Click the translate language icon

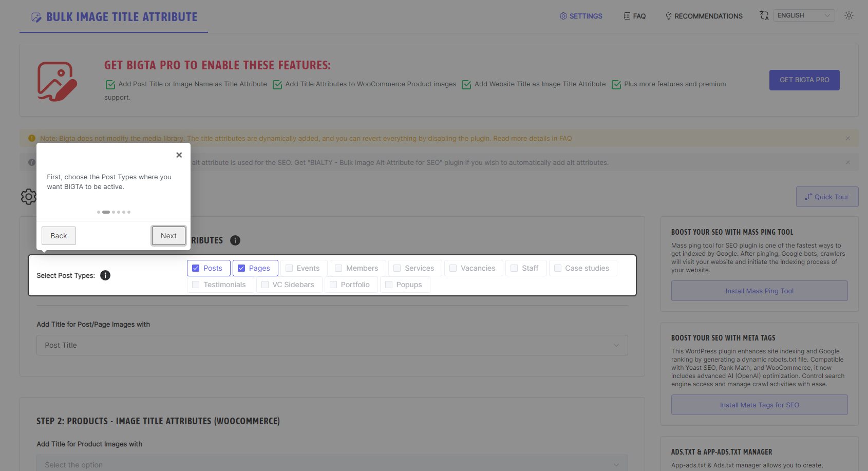pos(764,15)
